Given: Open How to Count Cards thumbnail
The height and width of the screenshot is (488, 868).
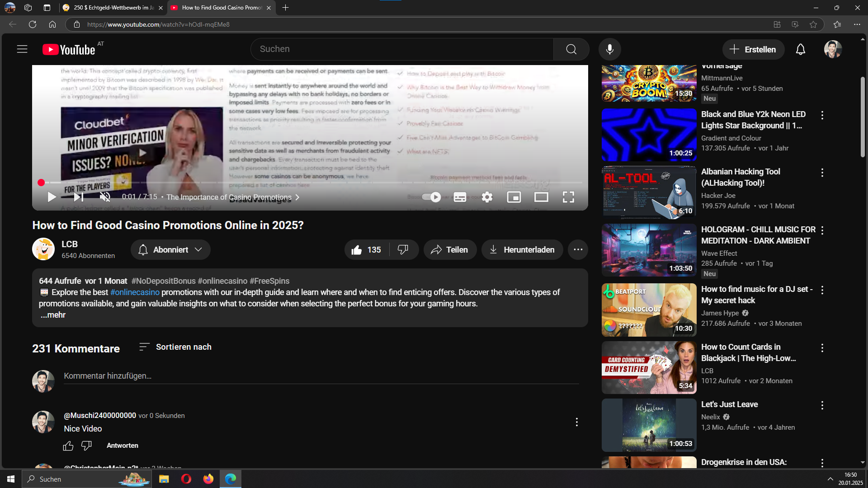Looking at the screenshot, I should [649, 368].
